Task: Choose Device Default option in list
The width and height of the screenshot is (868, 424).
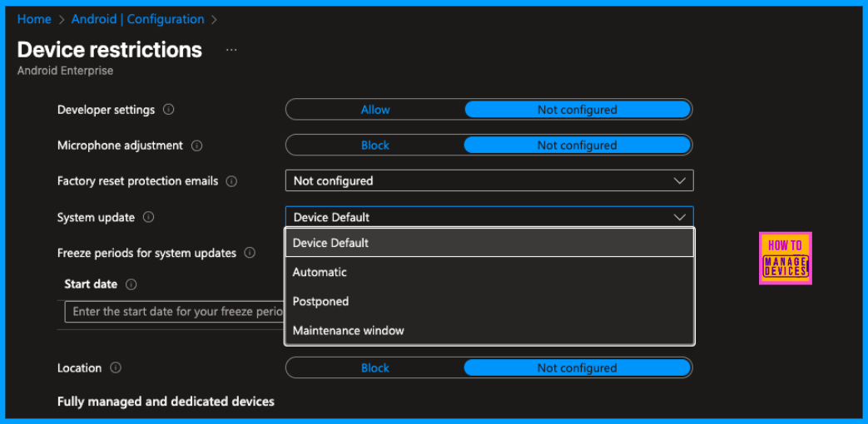Action: (489, 243)
